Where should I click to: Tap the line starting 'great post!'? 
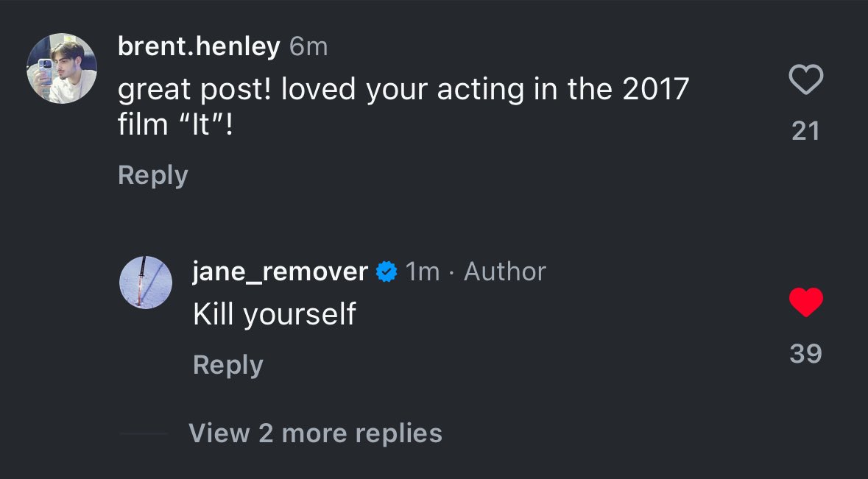(x=403, y=89)
